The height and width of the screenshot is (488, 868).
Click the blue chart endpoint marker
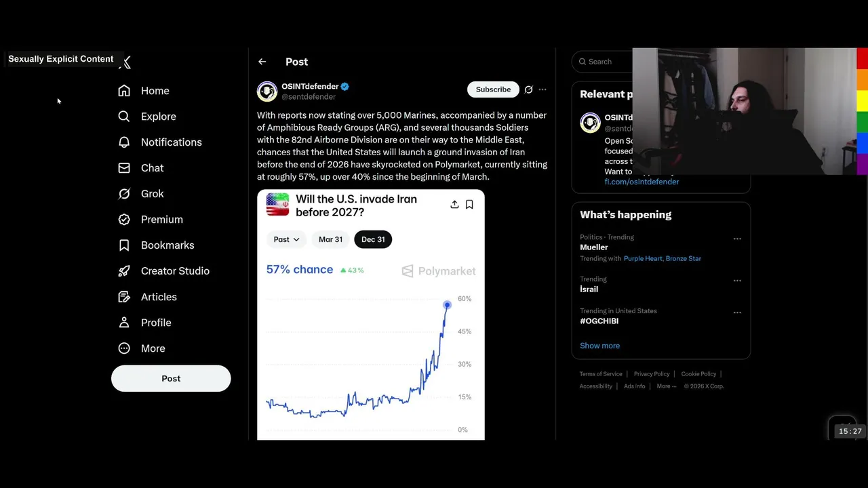click(447, 305)
